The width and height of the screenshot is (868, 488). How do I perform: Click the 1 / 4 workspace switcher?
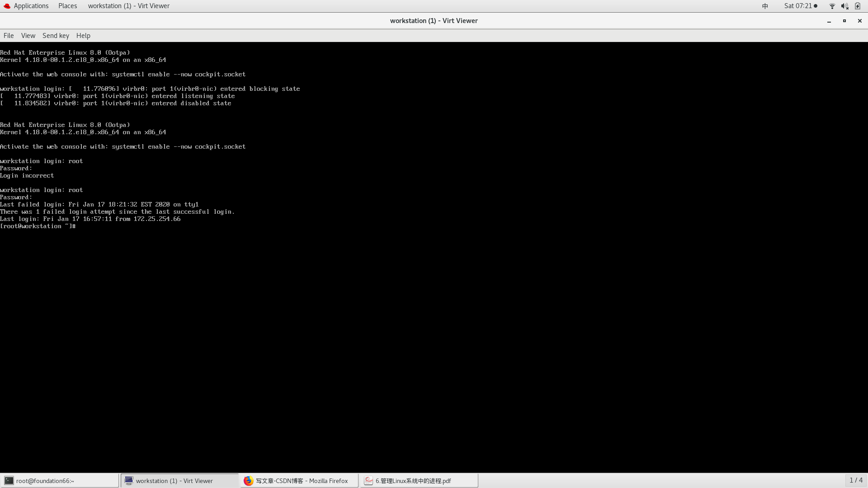click(x=856, y=480)
